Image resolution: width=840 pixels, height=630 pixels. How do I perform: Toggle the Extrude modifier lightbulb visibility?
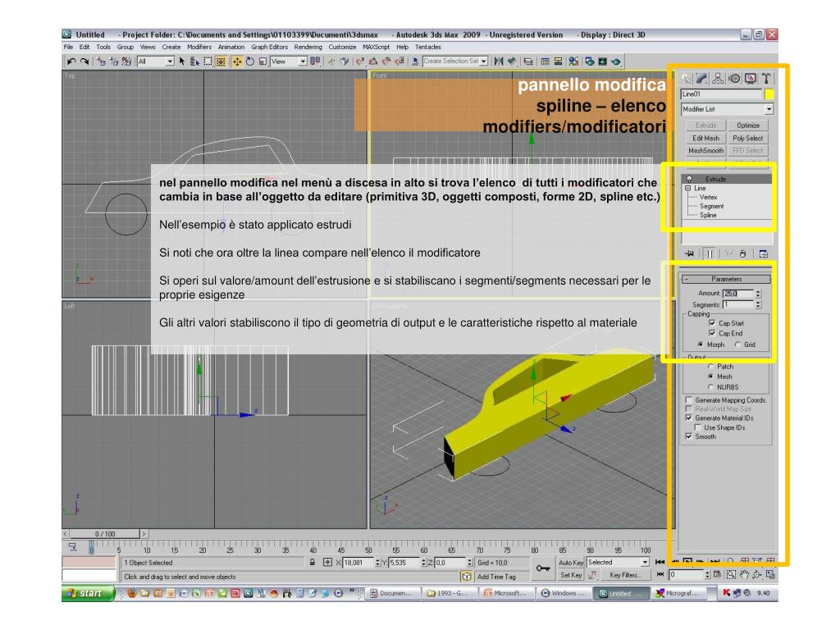688,179
